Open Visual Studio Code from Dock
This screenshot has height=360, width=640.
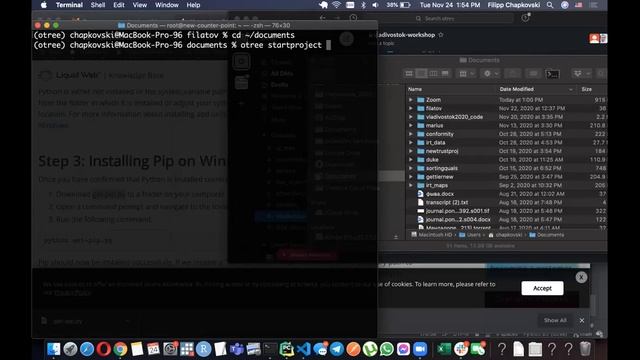click(x=303, y=349)
